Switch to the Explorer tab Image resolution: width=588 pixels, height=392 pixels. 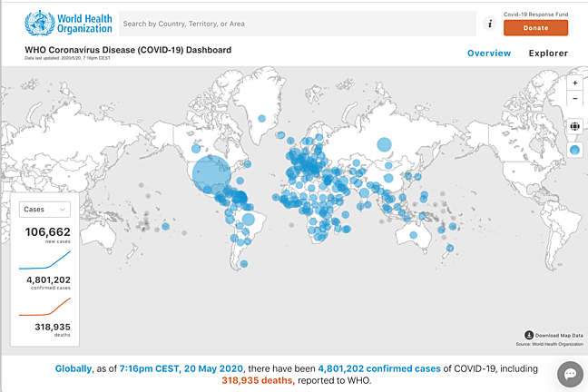[548, 54]
